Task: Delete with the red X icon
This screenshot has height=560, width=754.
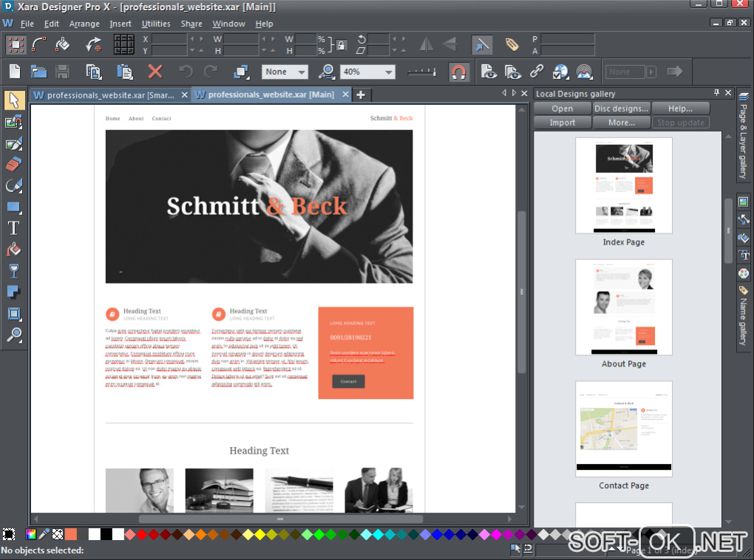Action: tap(154, 72)
